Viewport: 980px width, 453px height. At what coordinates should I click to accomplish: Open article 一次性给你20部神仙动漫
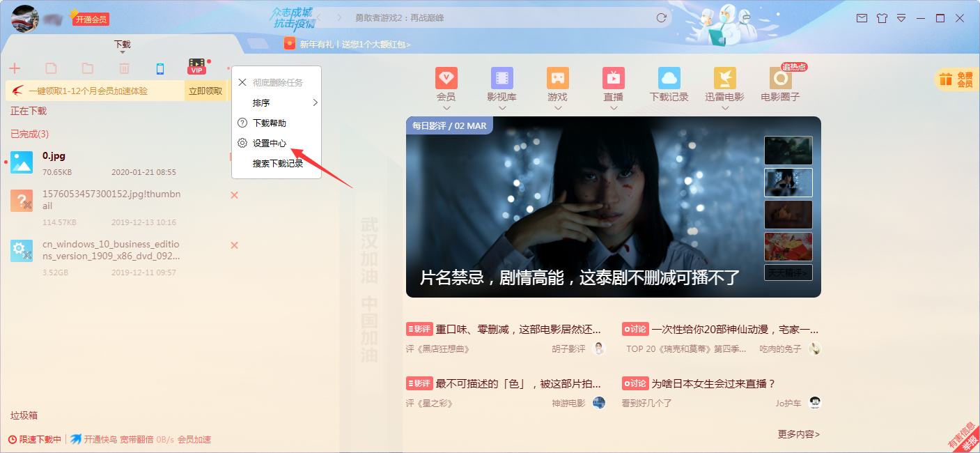pyautogui.click(x=736, y=329)
